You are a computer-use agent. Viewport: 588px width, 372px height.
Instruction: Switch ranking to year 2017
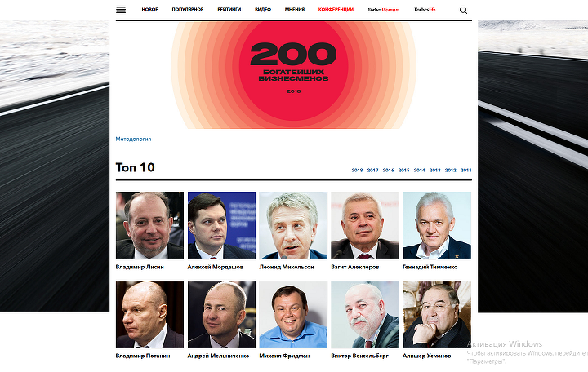[x=372, y=170]
